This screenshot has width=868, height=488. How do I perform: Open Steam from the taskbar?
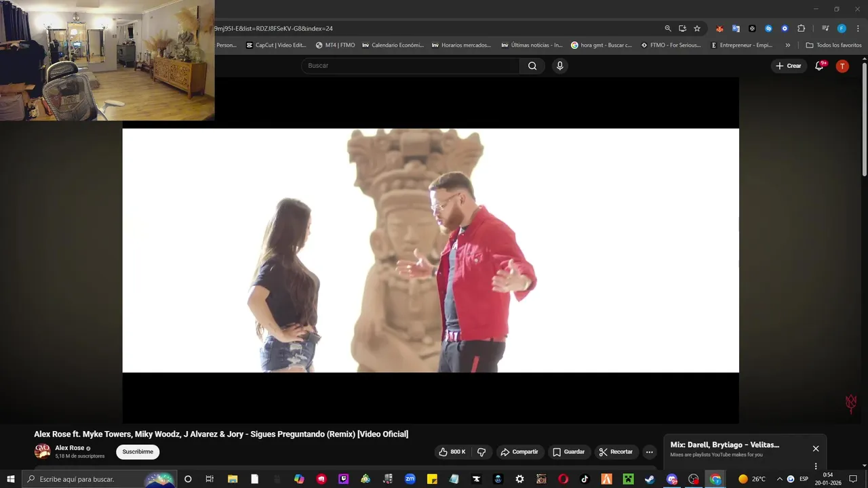(x=650, y=479)
